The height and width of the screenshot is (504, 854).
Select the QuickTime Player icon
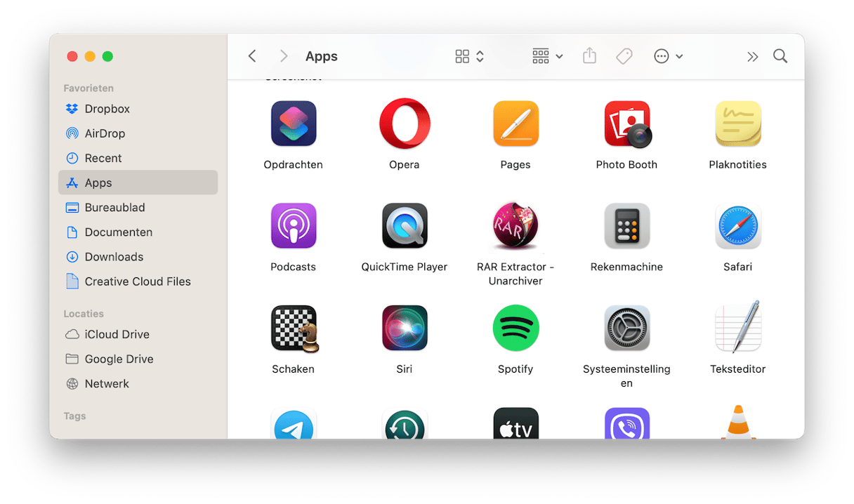pyautogui.click(x=405, y=226)
